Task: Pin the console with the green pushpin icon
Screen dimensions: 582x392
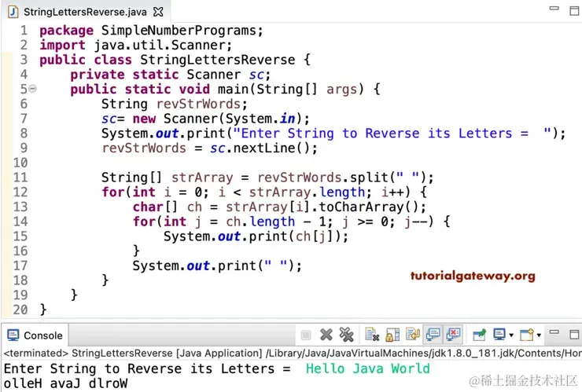Action: pyautogui.click(x=479, y=335)
